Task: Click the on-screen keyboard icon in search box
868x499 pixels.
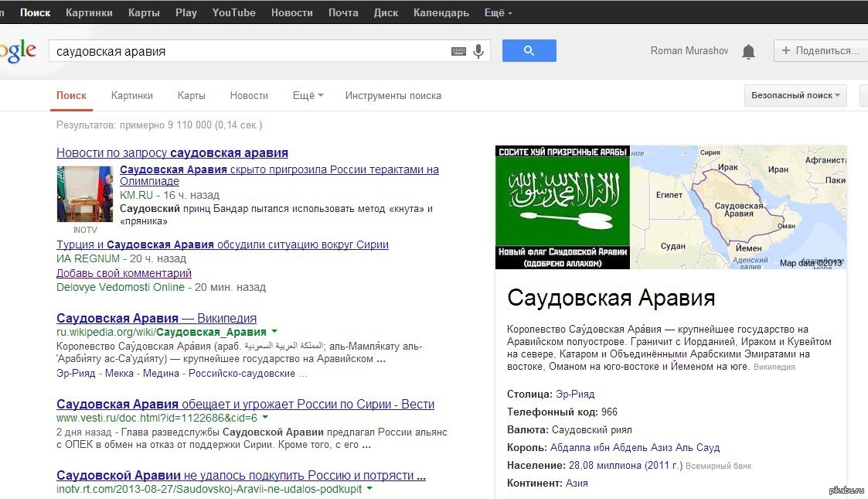Action: coord(458,52)
